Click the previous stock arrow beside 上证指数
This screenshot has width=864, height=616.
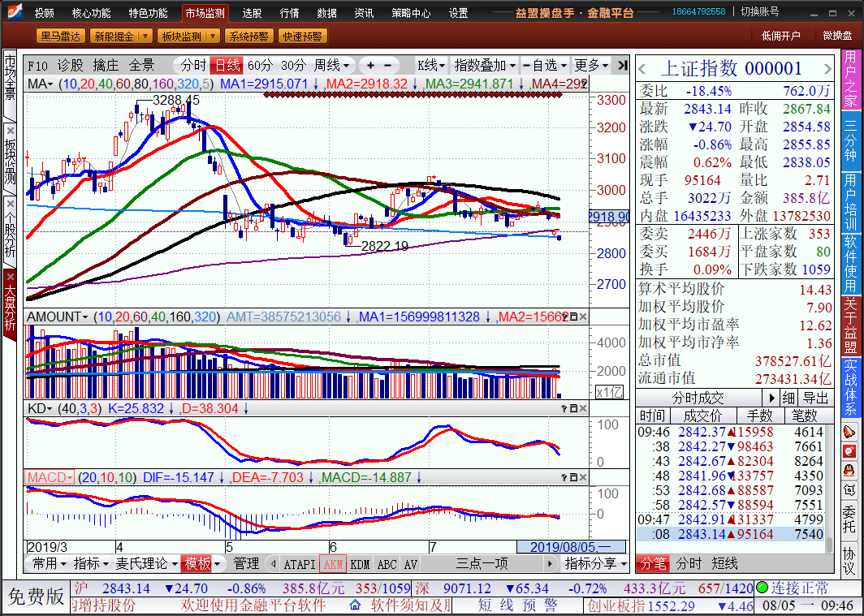(642, 69)
